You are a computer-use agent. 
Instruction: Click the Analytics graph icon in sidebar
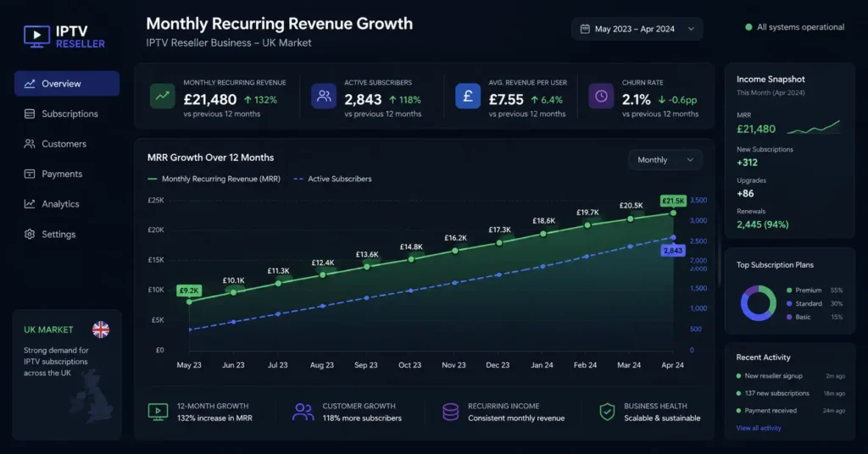coord(30,204)
